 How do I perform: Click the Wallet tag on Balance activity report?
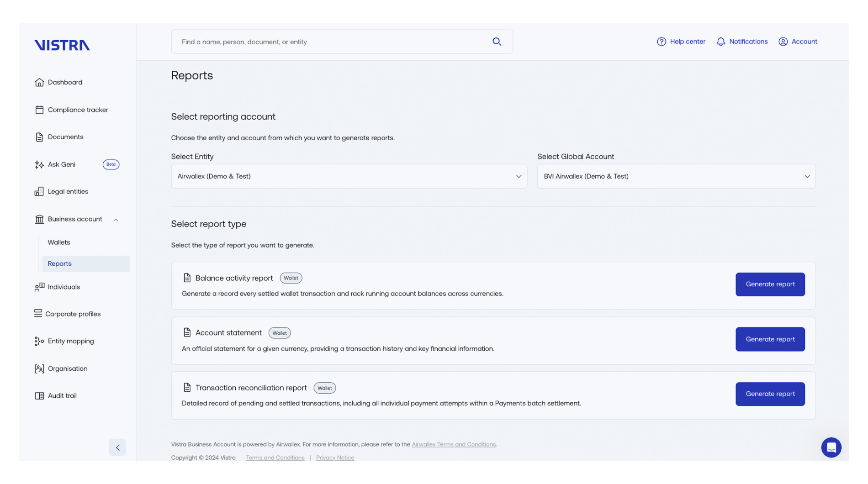pos(291,278)
